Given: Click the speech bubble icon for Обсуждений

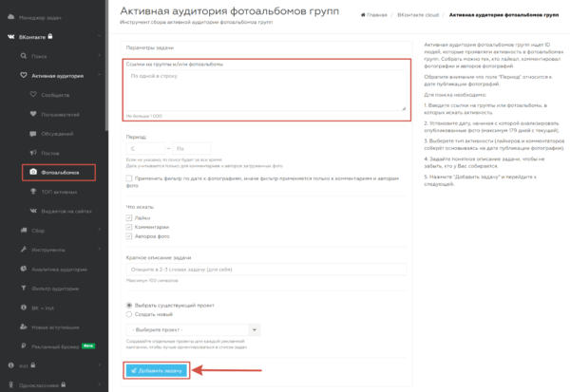Looking at the screenshot, I should click(33, 134).
